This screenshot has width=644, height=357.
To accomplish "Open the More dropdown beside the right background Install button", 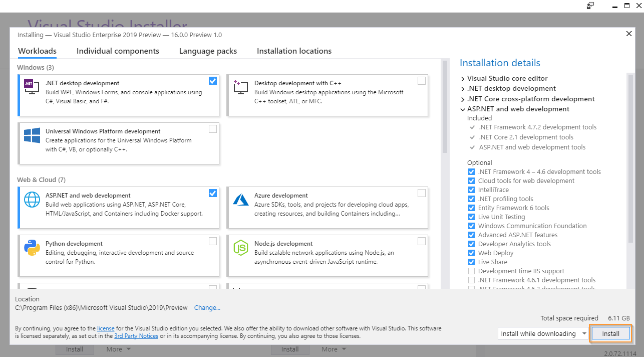I will pyautogui.click(x=334, y=349).
